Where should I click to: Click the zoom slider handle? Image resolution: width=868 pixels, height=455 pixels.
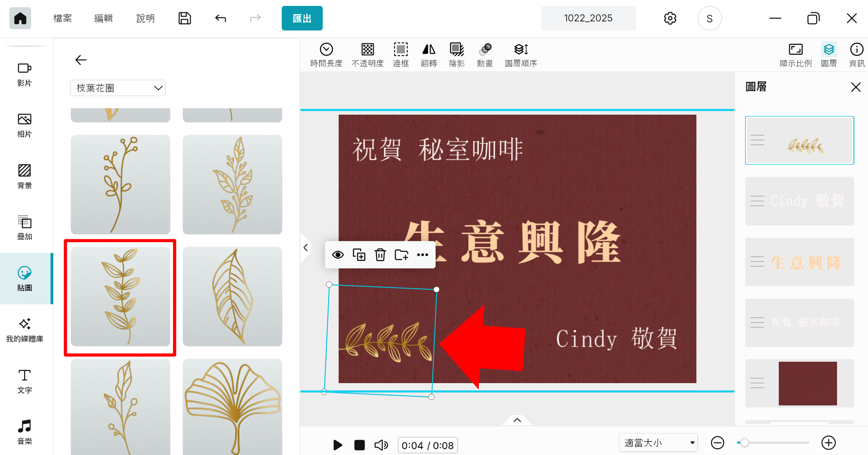[x=745, y=443]
